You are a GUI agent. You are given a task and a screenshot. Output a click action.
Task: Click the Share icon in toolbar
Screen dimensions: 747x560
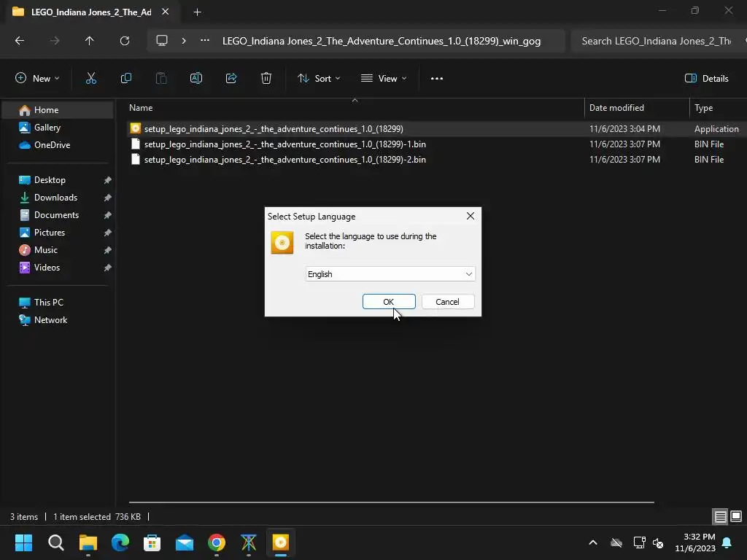231,79
